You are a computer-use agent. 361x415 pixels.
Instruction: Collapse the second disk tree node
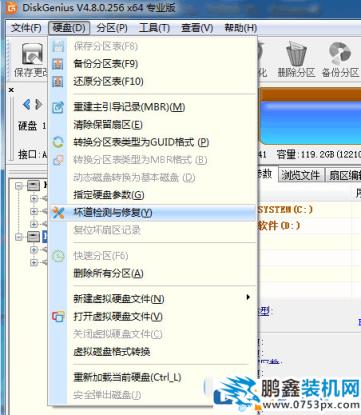coord(19,237)
